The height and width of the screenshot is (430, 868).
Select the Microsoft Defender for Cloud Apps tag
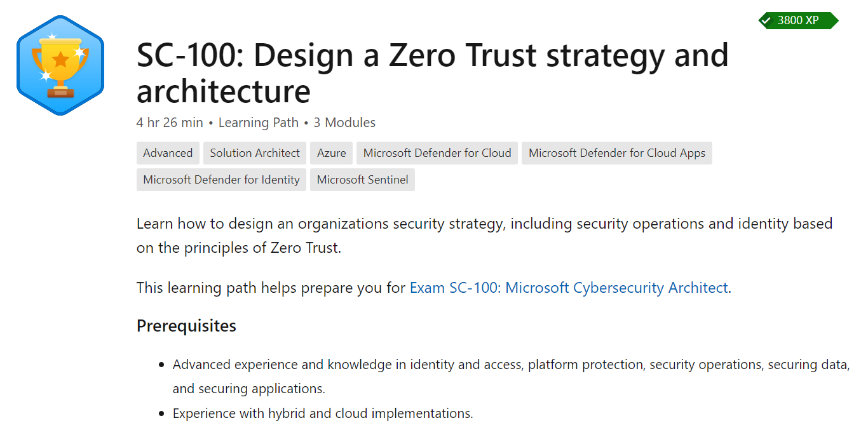(x=617, y=153)
